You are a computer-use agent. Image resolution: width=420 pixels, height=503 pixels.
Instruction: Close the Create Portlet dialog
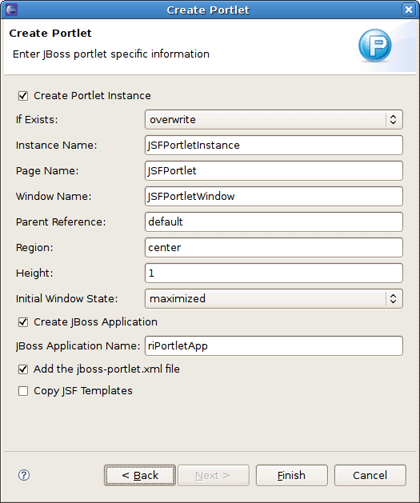[409, 10]
